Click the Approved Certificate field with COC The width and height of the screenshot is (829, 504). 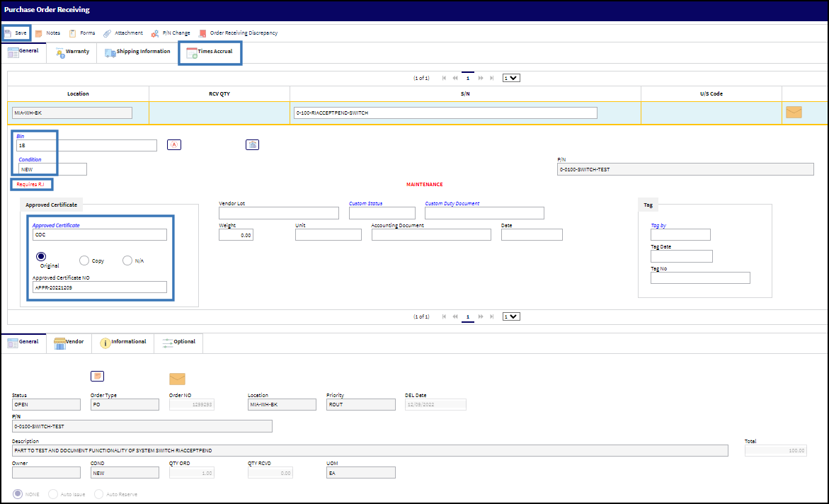click(x=99, y=235)
